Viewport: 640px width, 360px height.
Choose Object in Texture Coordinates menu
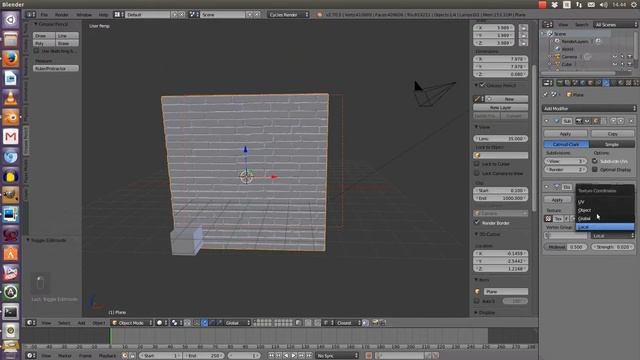605,210
